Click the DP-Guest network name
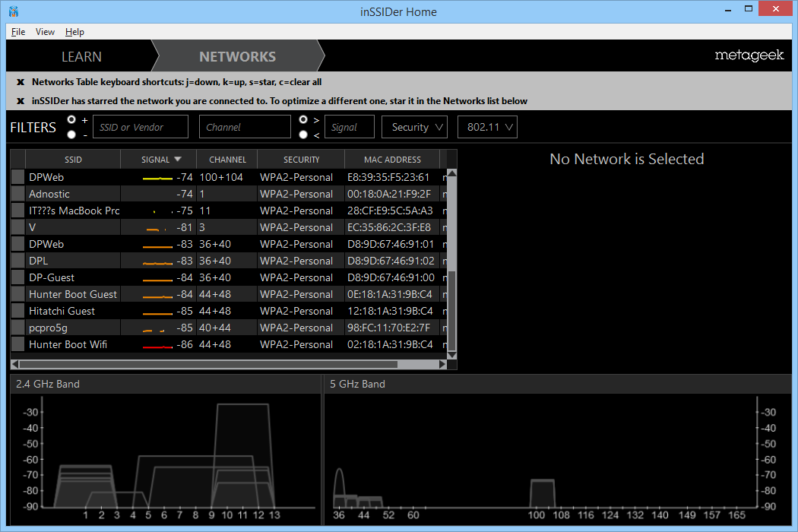The image size is (798, 532). [52, 277]
